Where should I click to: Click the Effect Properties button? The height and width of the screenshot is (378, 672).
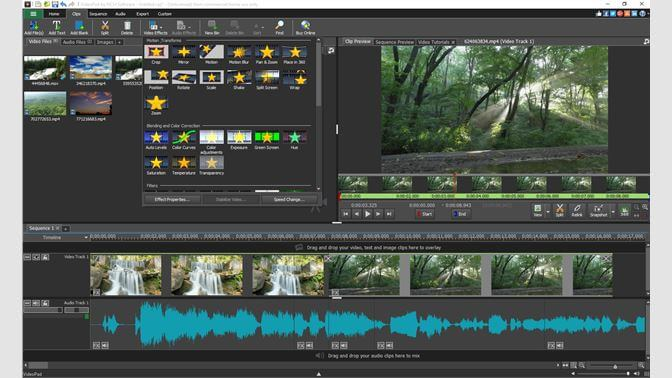point(171,199)
